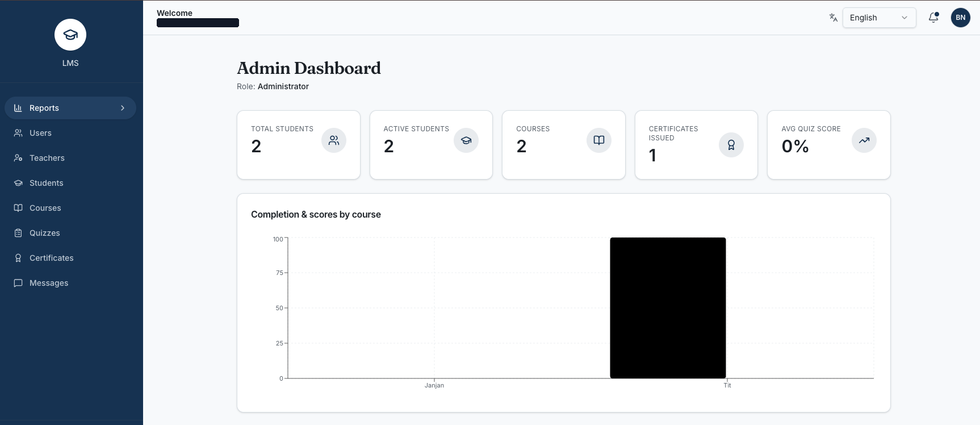Navigate to Certificates
Screen dimensions: 980x425
[70, 258]
